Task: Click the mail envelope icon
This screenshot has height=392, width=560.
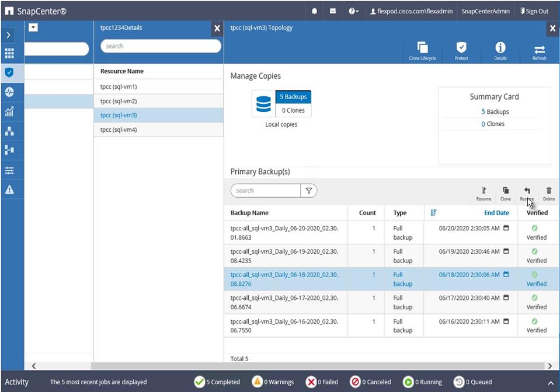Action: (x=332, y=11)
